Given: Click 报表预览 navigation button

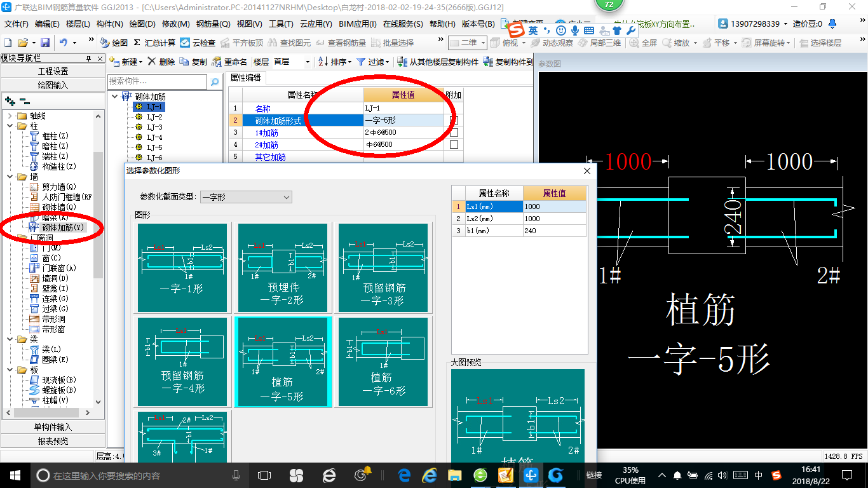Looking at the screenshot, I should (x=53, y=440).
